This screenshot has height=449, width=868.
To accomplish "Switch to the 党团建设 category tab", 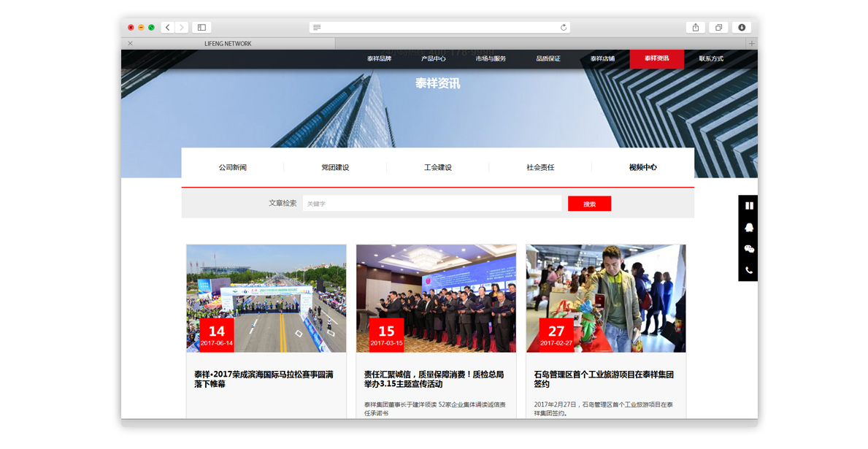I will tap(335, 167).
